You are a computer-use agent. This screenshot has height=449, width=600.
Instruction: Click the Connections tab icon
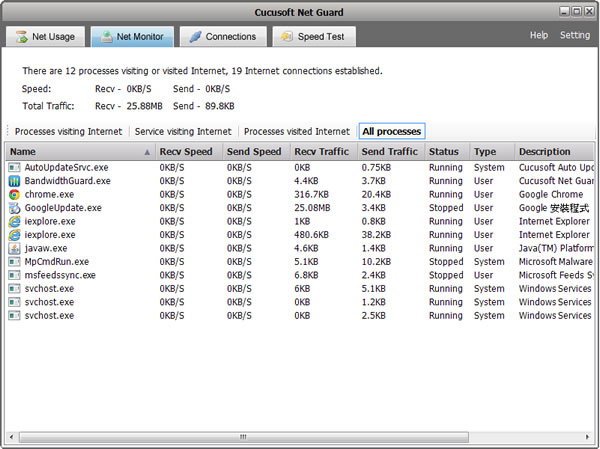[196, 37]
